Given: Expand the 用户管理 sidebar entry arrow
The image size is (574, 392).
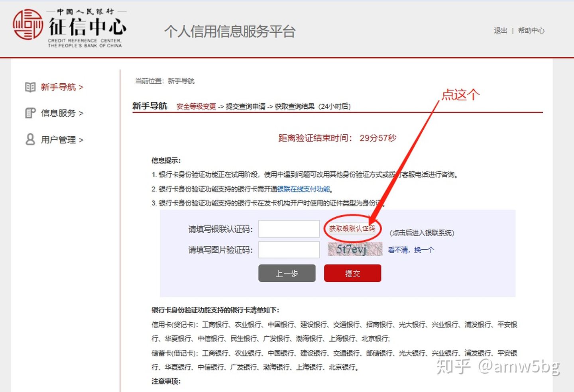Looking at the screenshot, I should pyautogui.click(x=82, y=140).
